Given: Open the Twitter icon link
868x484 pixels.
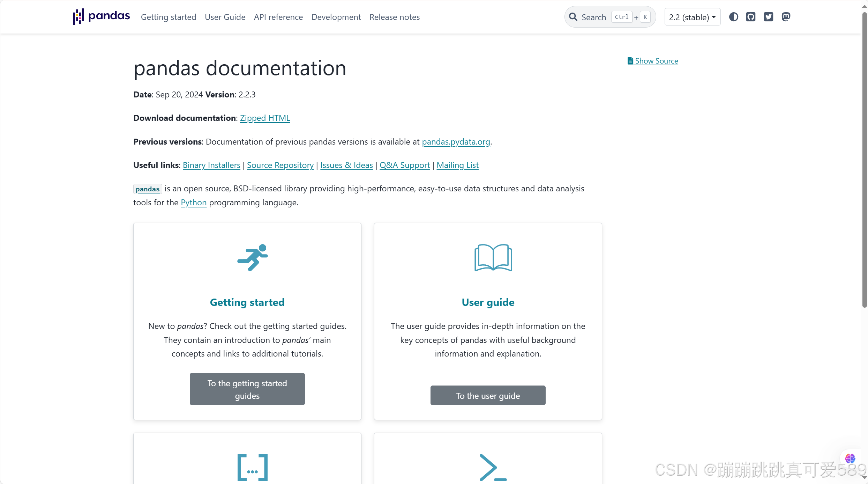Looking at the screenshot, I should click(768, 17).
